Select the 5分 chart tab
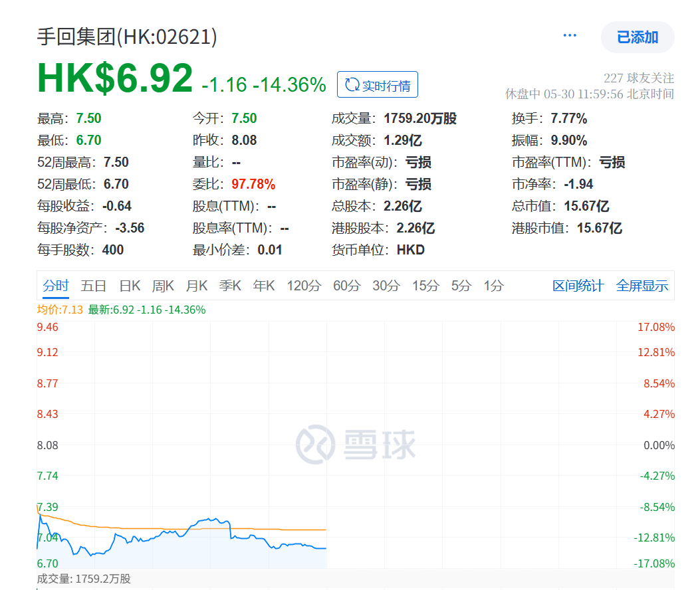Screen dimensions: 700x590 (461, 286)
